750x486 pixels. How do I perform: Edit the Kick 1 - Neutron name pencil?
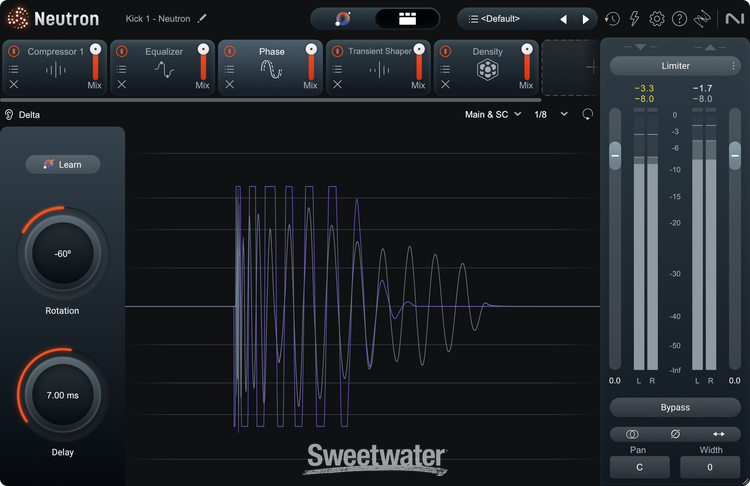(x=202, y=18)
